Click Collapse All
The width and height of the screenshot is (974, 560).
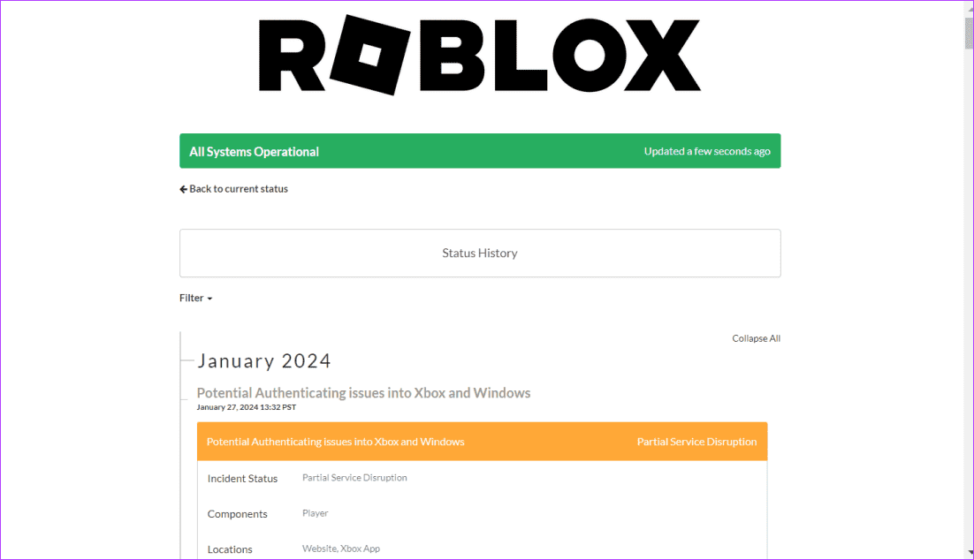tap(756, 338)
